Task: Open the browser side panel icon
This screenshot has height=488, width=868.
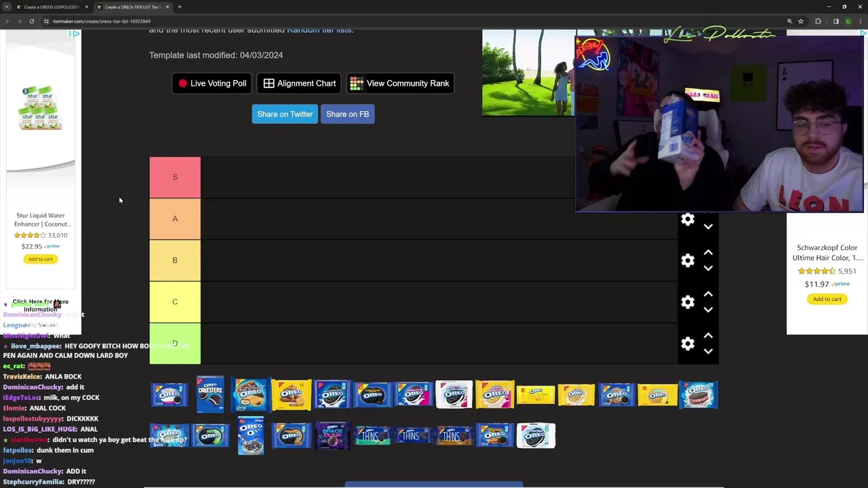Action: point(835,21)
